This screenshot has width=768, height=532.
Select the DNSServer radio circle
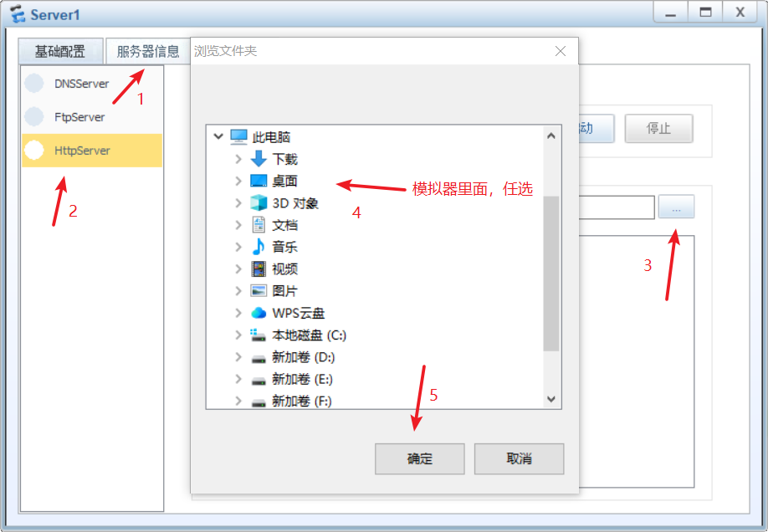pyautogui.click(x=34, y=84)
